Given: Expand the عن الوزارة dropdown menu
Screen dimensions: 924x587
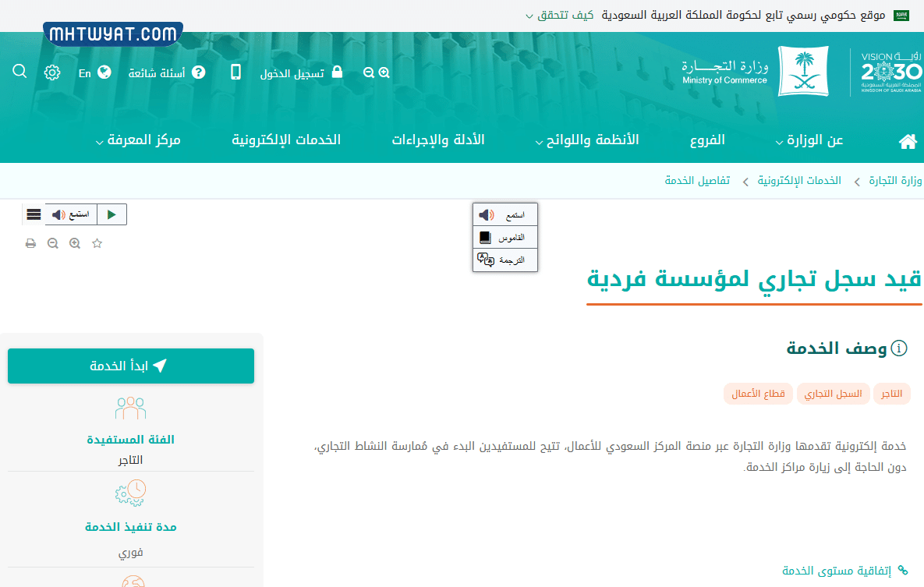Looking at the screenshot, I should click(x=809, y=140).
